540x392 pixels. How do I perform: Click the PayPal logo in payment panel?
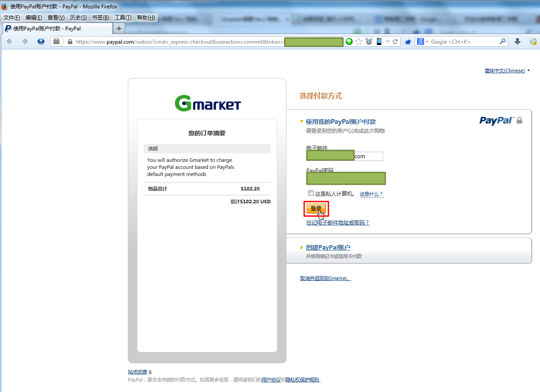pyautogui.click(x=497, y=121)
